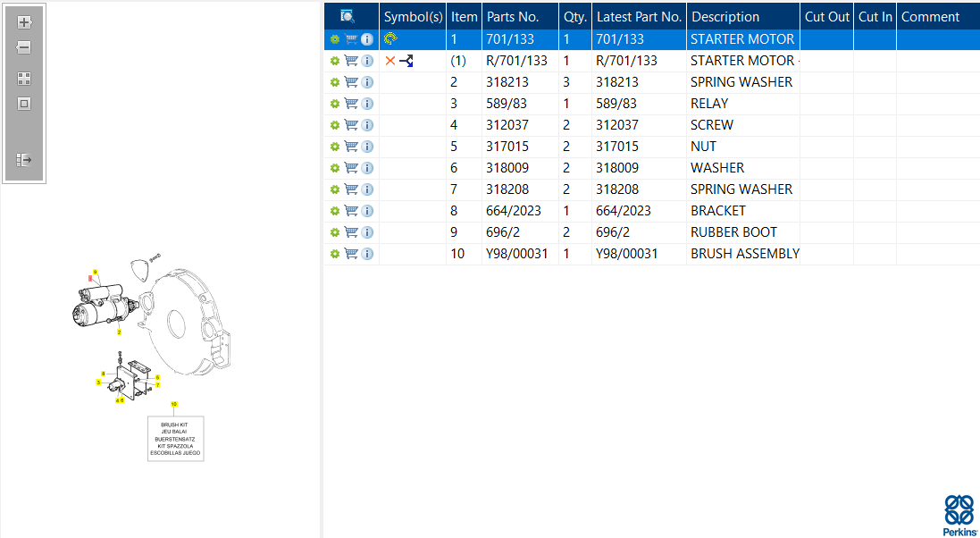Viewport: 980px width, 538px height.
Task: Select the RUBBER BOOT row
Action: point(652,232)
